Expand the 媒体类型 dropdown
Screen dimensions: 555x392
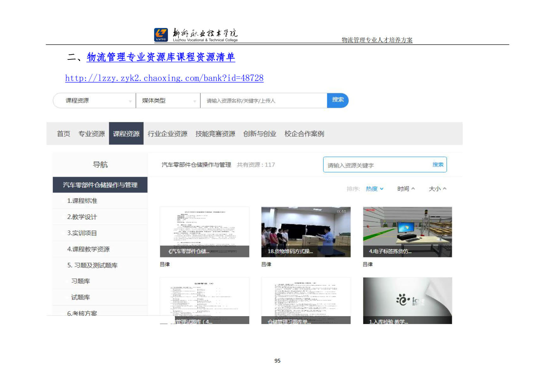pos(168,101)
